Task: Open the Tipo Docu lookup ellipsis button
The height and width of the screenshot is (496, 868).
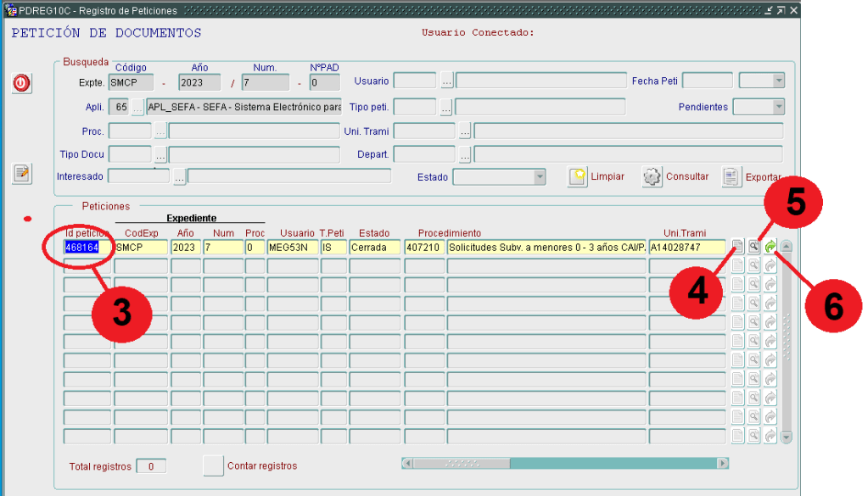Action: pos(160,155)
